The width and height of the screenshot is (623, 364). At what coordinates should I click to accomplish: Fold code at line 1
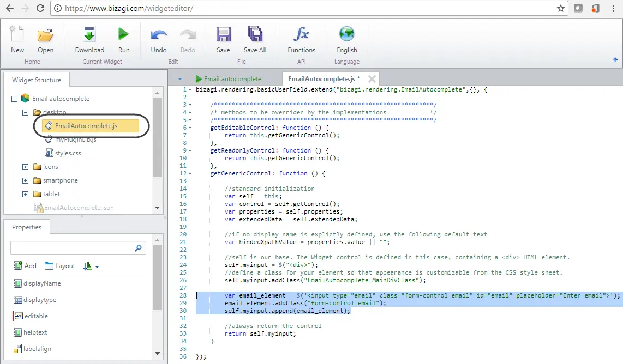pos(190,90)
